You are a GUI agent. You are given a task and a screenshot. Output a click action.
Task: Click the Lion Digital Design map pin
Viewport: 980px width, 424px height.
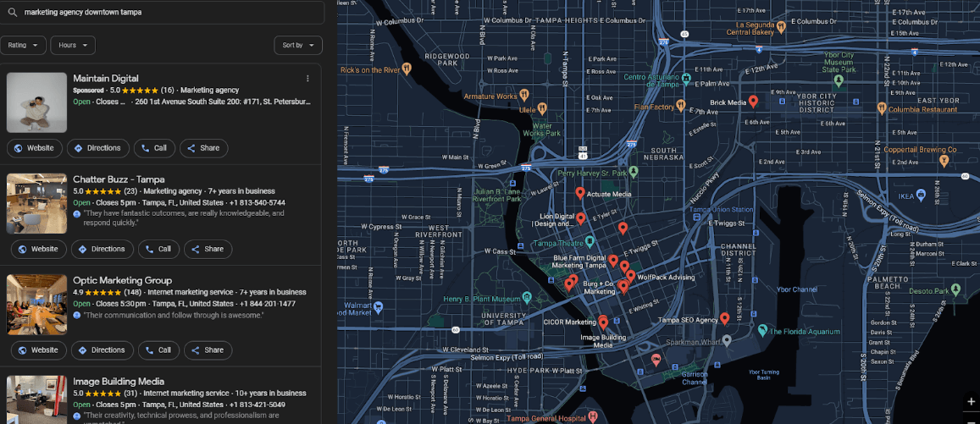(x=580, y=218)
